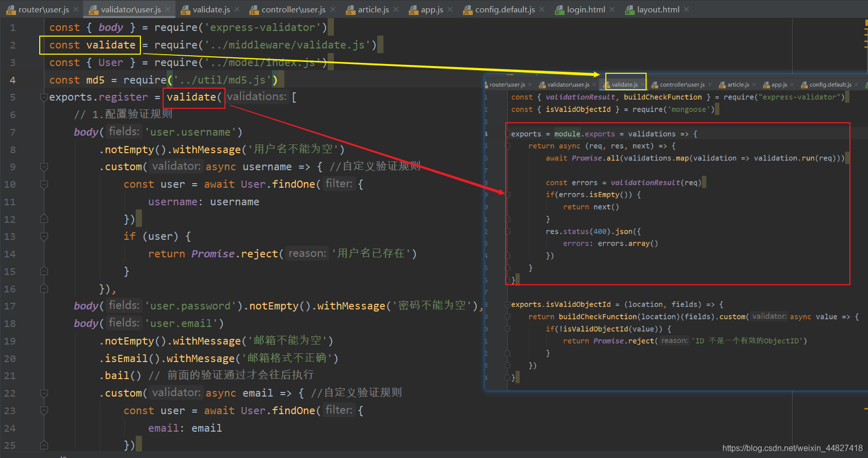Open the controller\user.js tab in the inset editor
Viewport: 868px width, 458px height.
coord(682,85)
